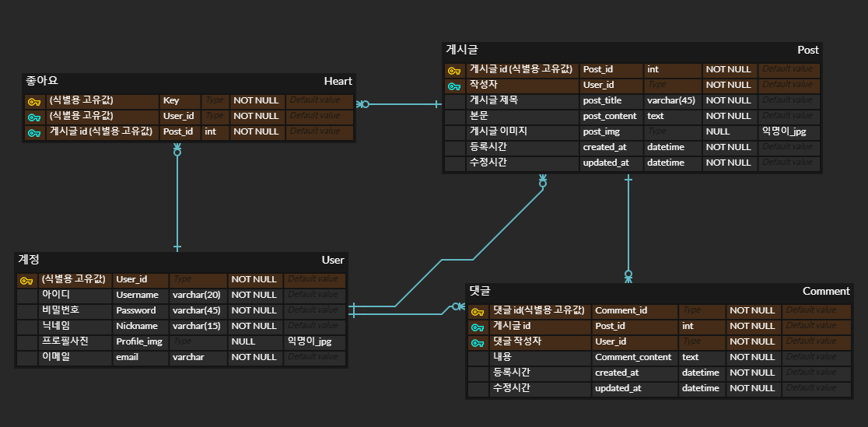This screenshot has width=868, height=427.
Task: Click the yellow key icon in User table
Action: tap(26, 281)
